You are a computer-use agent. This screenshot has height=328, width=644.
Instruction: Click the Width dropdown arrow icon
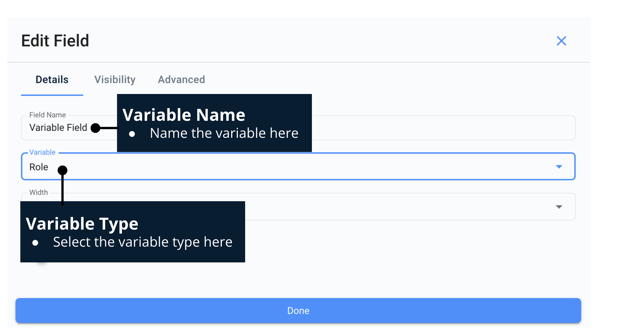[x=559, y=207]
